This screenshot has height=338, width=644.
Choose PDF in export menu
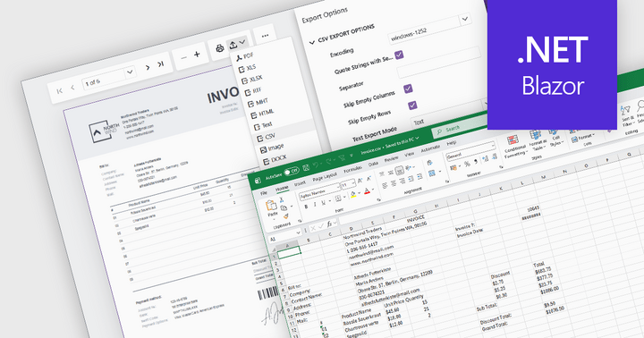[245, 56]
